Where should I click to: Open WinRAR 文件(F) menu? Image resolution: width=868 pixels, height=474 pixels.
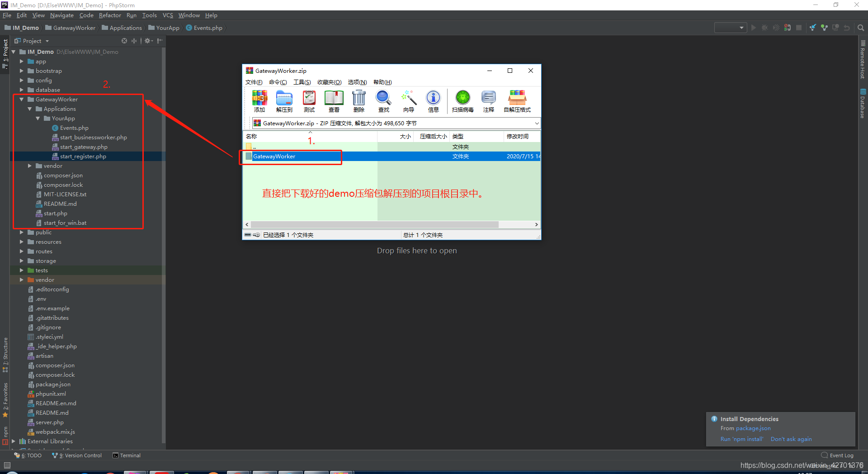(254, 82)
